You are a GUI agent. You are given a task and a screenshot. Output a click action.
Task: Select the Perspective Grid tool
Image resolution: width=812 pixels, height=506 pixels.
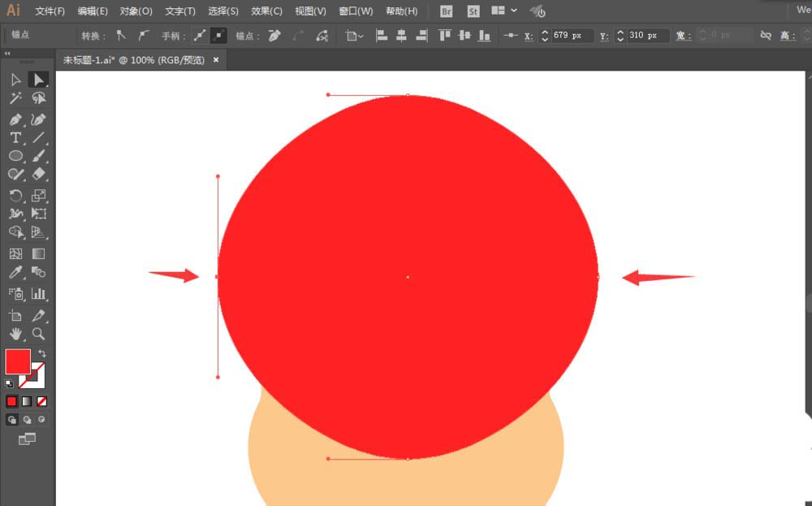[38, 232]
